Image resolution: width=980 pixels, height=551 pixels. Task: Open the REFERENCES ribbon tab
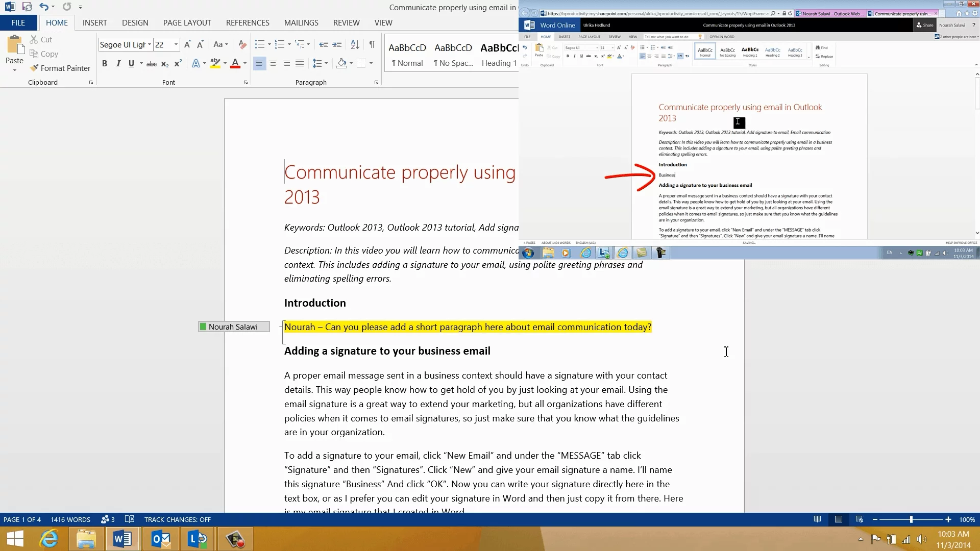[x=248, y=22]
